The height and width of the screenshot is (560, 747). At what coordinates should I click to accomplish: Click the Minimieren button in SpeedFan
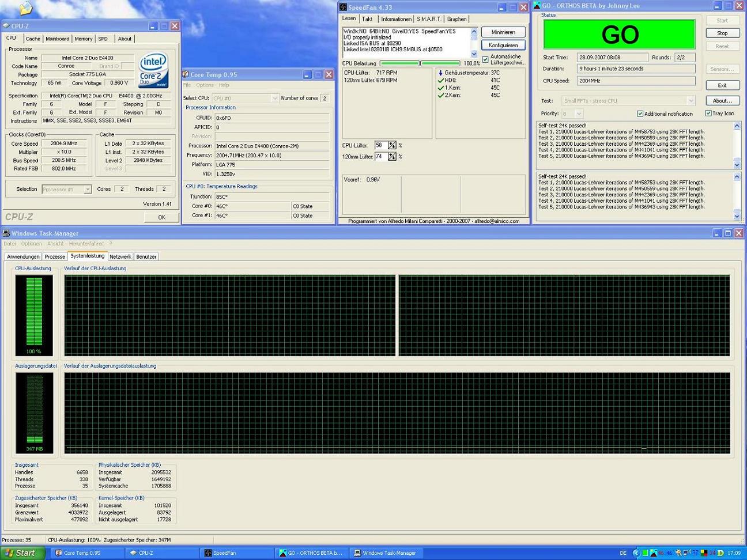click(503, 32)
